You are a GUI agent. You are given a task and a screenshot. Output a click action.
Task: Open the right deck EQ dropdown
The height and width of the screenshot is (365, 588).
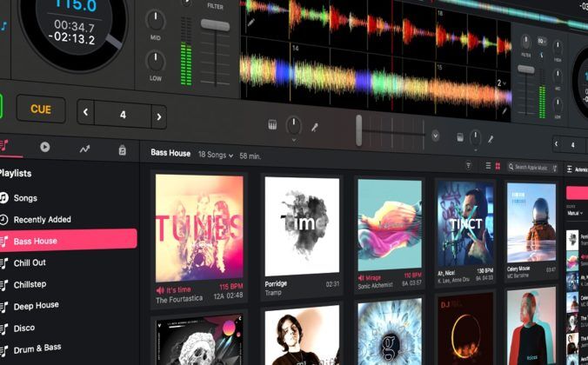542,41
